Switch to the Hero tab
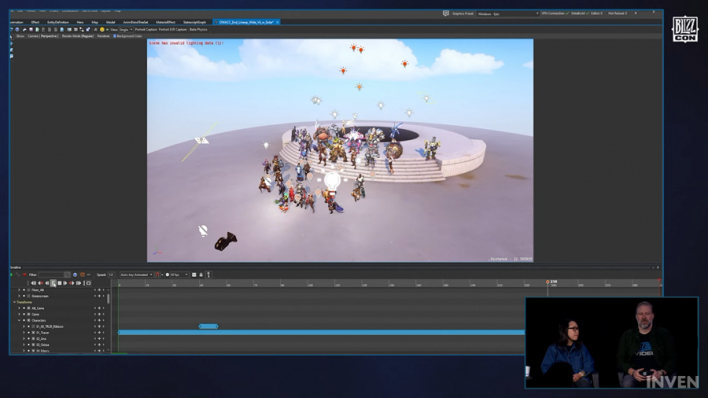The width and height of the screenshot is (708, 398). [80, 22]
